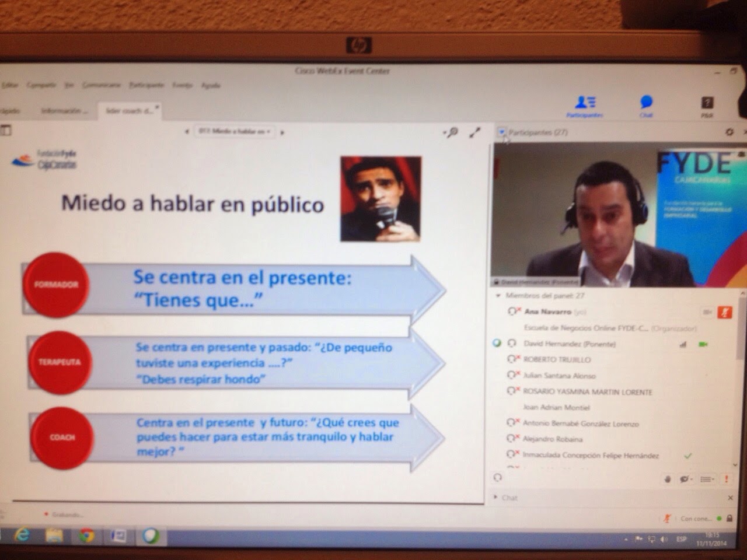Select participant Inmaculada Concepción Felipe Hernández
Viewport: 747px width, 560px height.
pyautogui.click(x=591, y=455)
